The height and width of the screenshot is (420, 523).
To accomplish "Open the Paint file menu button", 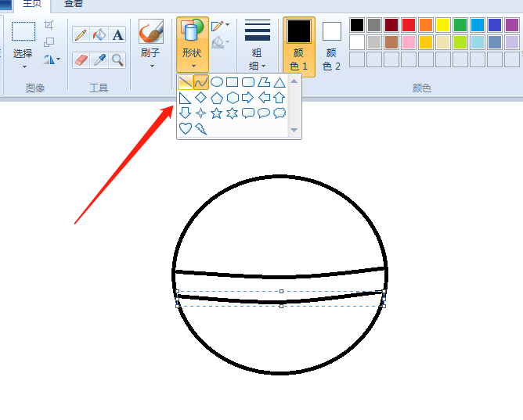I will (5, 5).
